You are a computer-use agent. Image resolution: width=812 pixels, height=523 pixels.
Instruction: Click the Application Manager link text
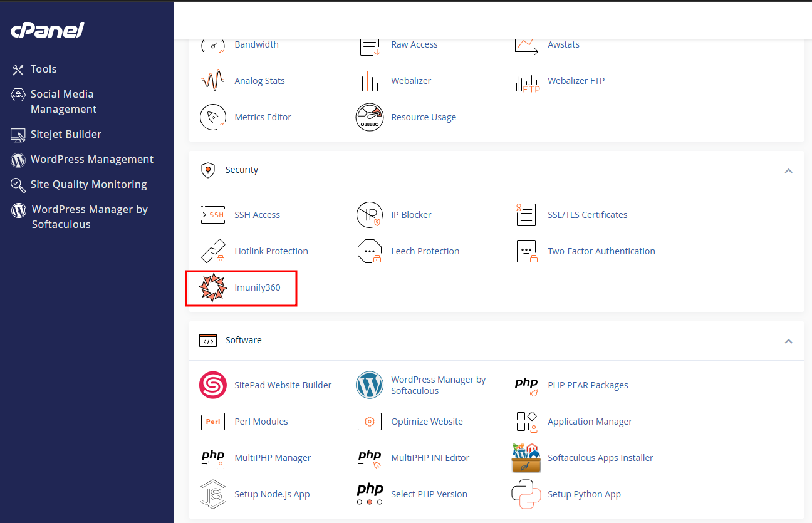(590, 422)
